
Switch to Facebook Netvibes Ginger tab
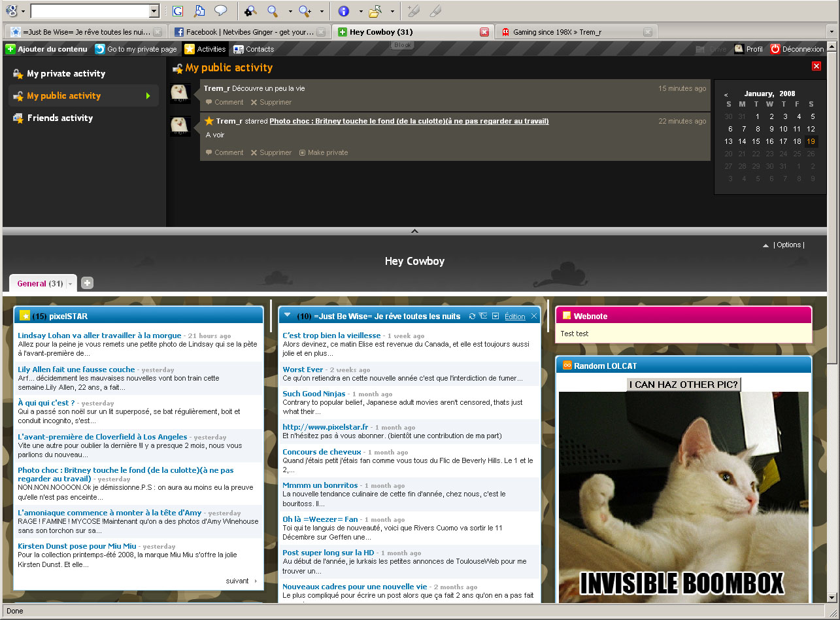248,32
